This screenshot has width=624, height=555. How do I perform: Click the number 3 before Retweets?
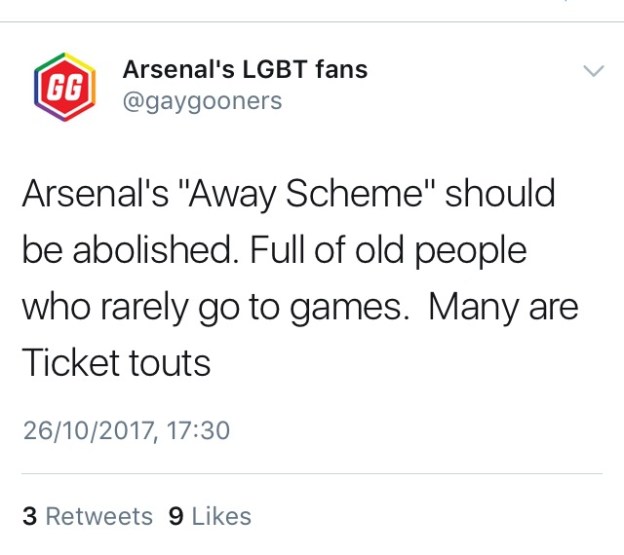point(30,516)
